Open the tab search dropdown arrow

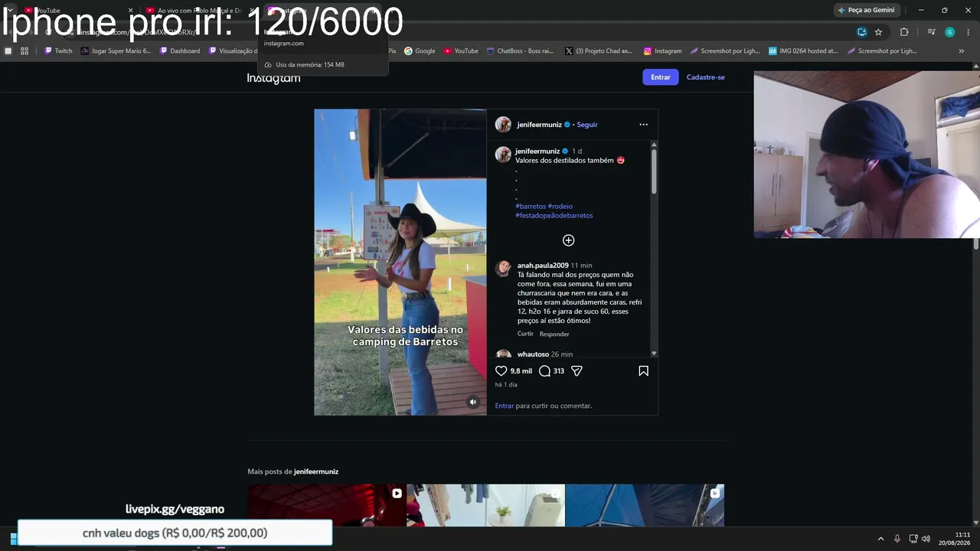pos(9,10)
